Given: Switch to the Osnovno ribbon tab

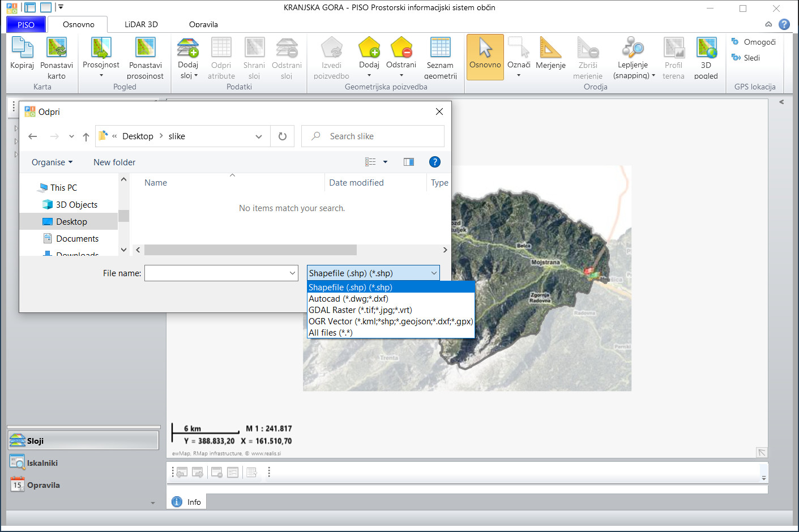Looking at the screenshot, I should tap(78, 24).
